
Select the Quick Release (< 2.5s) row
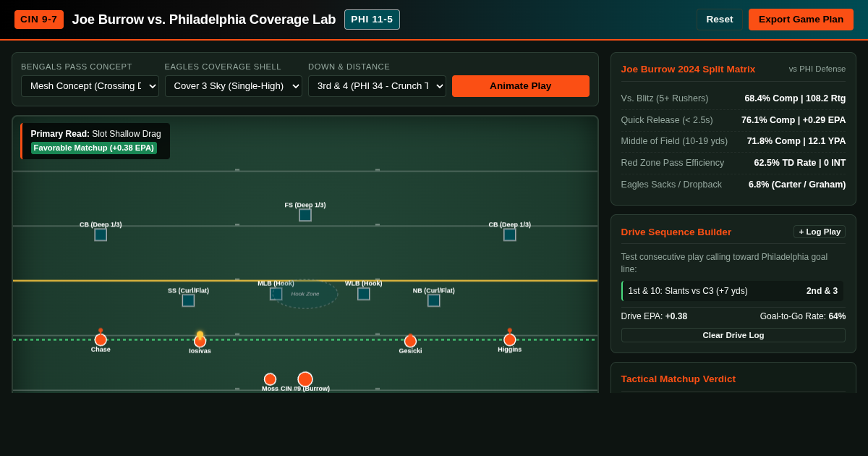pos(733,120)
